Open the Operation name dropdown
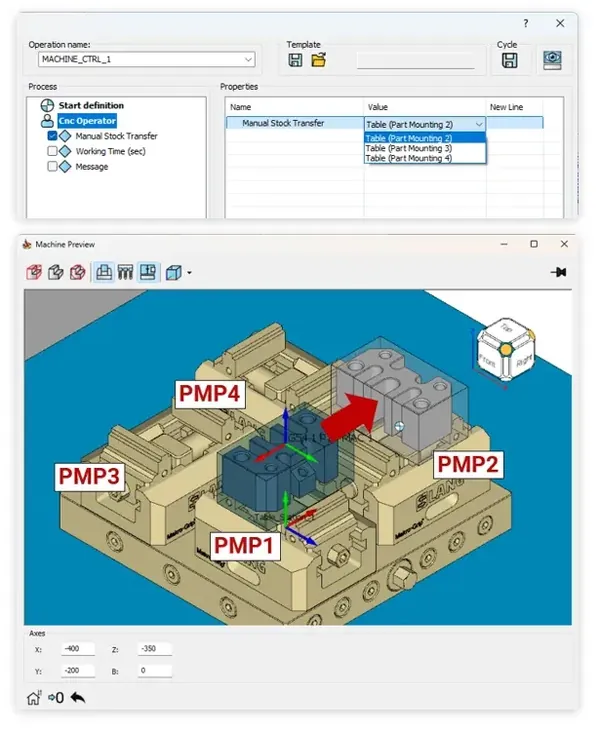The image size is (600, 731). [x=248, y=60]
